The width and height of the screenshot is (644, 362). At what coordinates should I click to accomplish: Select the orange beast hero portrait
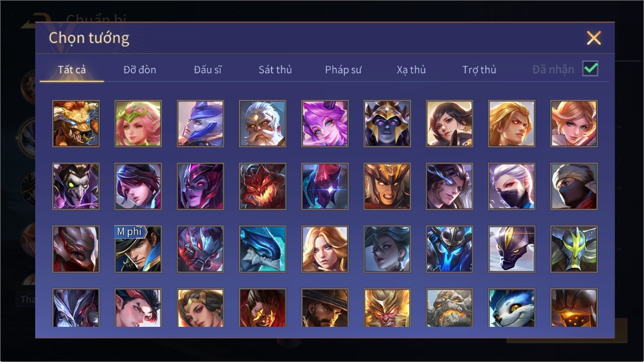(76, 124)
